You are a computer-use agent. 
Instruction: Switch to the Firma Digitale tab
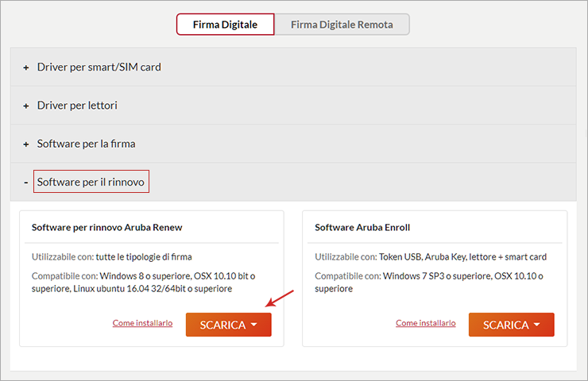click(x=225, y=25)
